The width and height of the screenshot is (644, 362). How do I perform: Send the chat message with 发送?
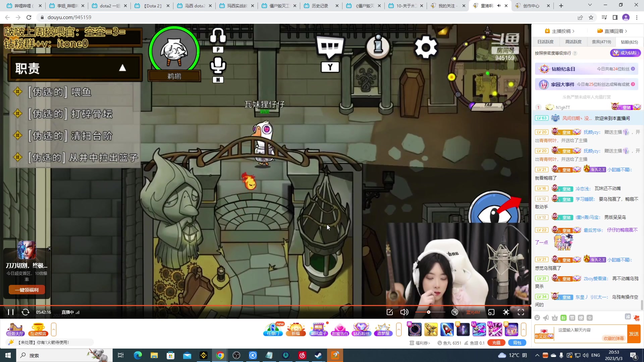coord(634,334)
